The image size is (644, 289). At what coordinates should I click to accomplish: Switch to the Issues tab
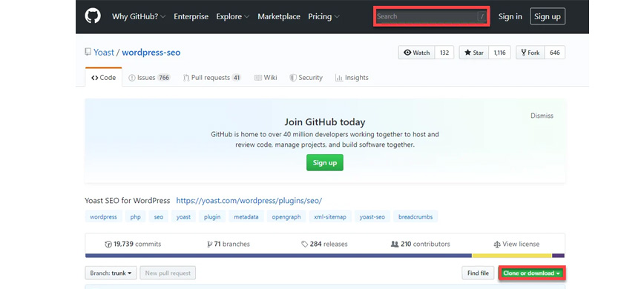click(149, 78)
